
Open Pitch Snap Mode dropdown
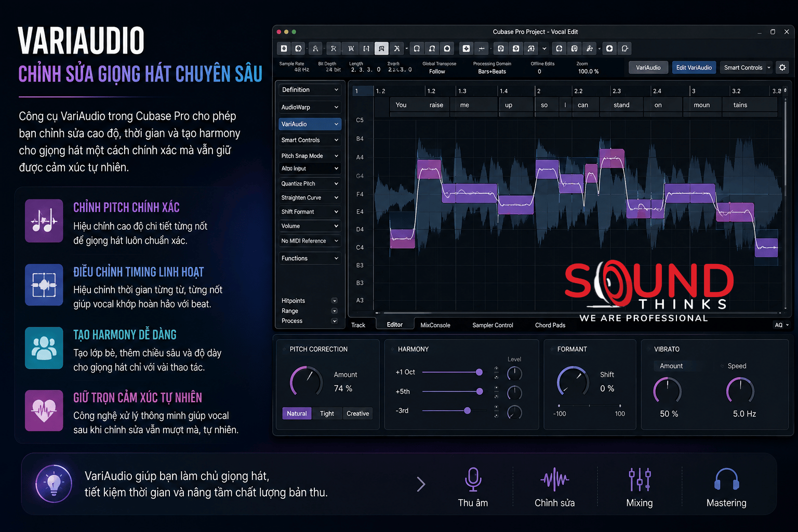(310, 156)
